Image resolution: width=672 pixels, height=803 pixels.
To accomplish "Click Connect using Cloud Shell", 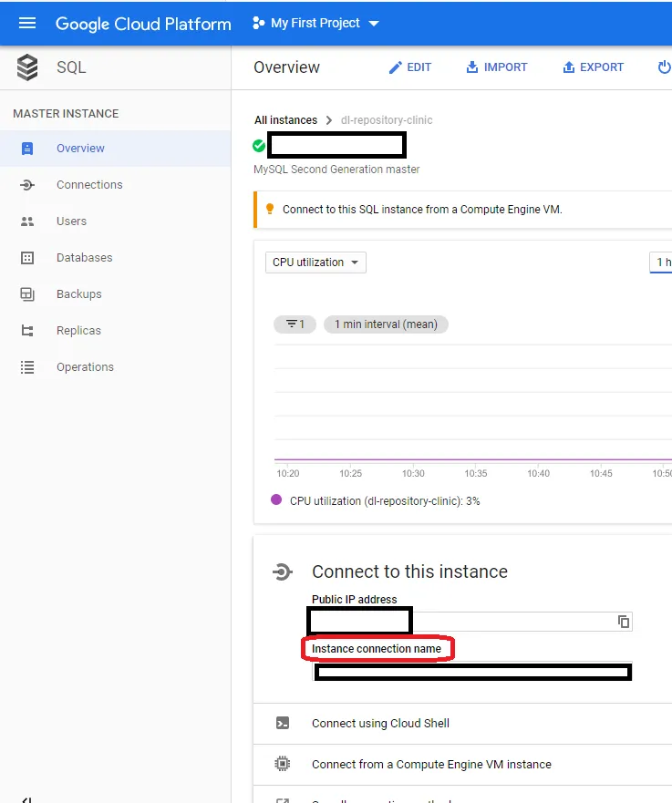I will 380,723.
